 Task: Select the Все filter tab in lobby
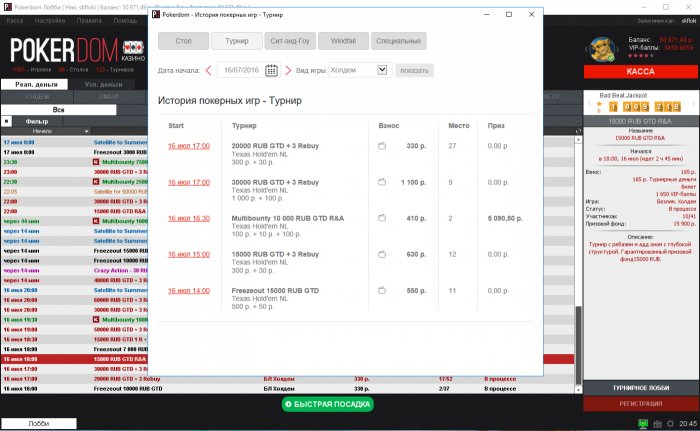point(58,109)
